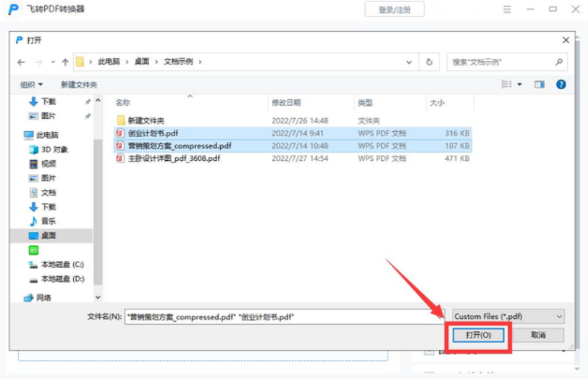This screenshot has height=379, width=588.
Task: Click the search magnifier icon
Action: (559, 62)
